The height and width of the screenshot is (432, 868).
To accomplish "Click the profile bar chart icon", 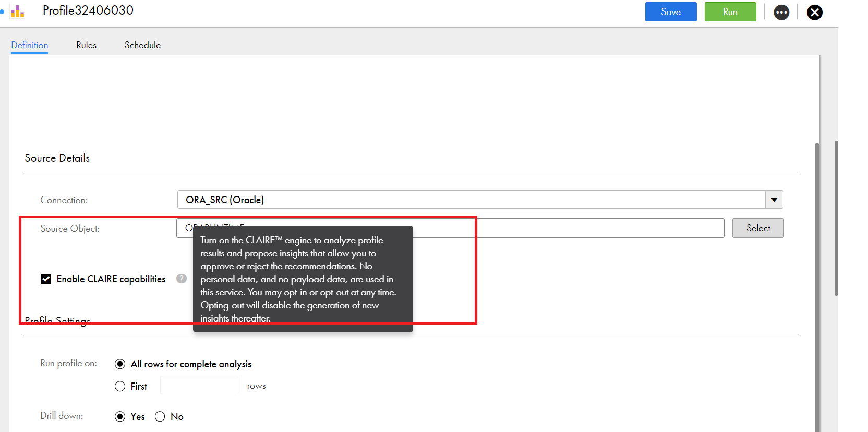I will 17,11.
